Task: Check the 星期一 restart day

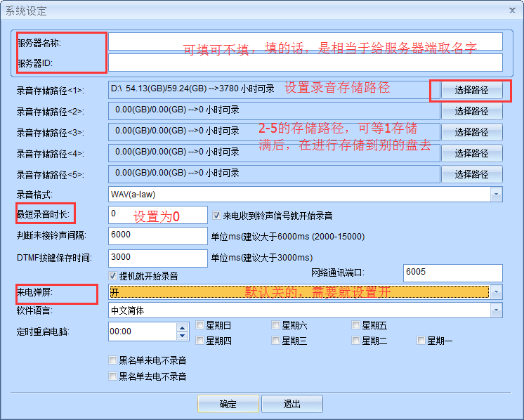Action: point(421,341)
